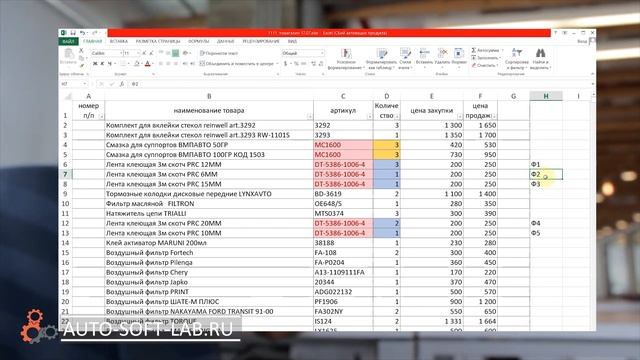Toggle Italic (К) formatting
The height and width of the screenshot is (360, 640).
point(102,64)
